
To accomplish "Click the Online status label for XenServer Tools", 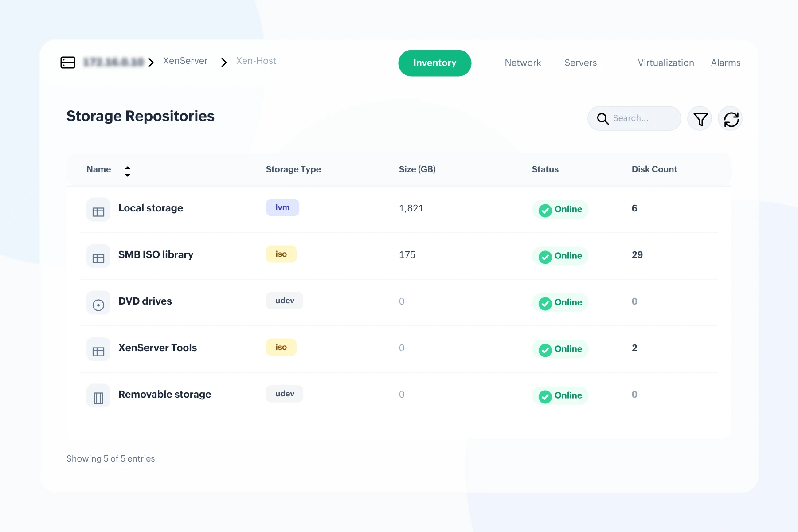I will 568,349.
